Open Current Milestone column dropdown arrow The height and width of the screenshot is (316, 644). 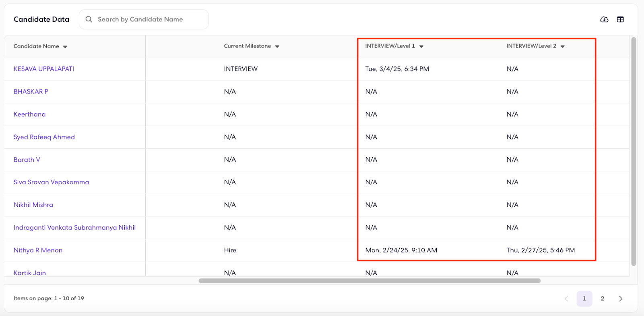click(x=277, y=47)
